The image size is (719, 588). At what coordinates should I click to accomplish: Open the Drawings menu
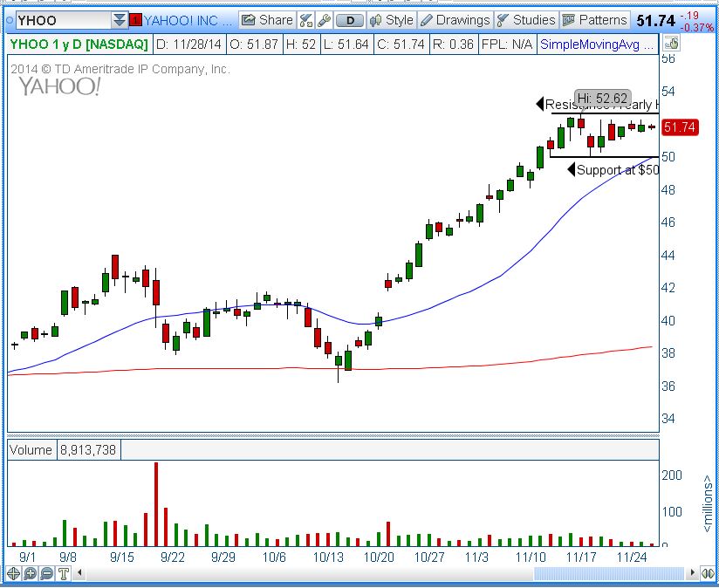point(455,20)
